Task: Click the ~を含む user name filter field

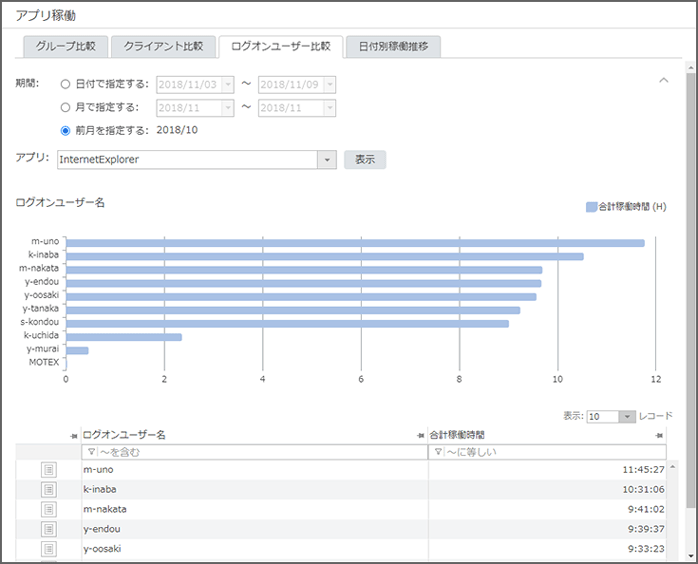Action: [x=254, y=452]
